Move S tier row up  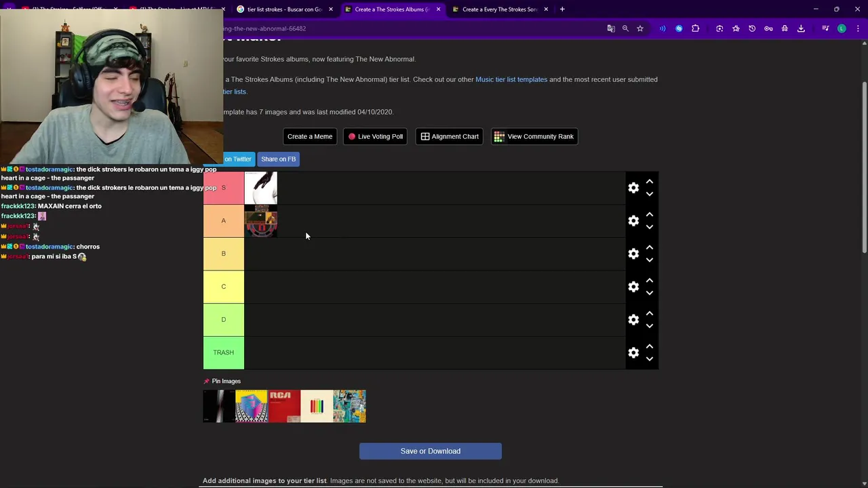pos(650,182)
